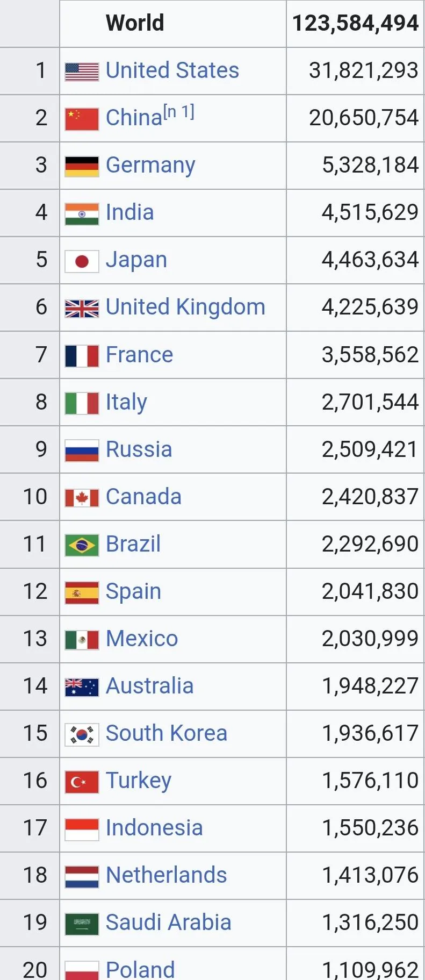
Task: Open the India country link
Action: [x=129, y=212]
